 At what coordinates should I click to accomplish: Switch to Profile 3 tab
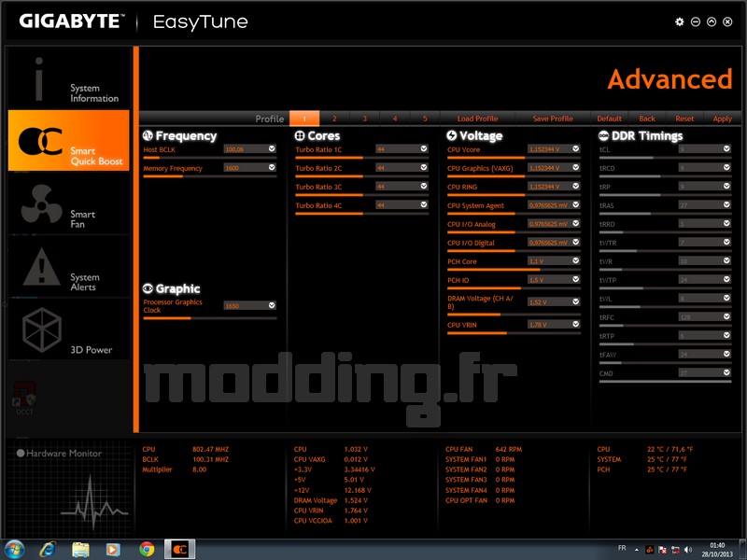click(x=364, y=119)
